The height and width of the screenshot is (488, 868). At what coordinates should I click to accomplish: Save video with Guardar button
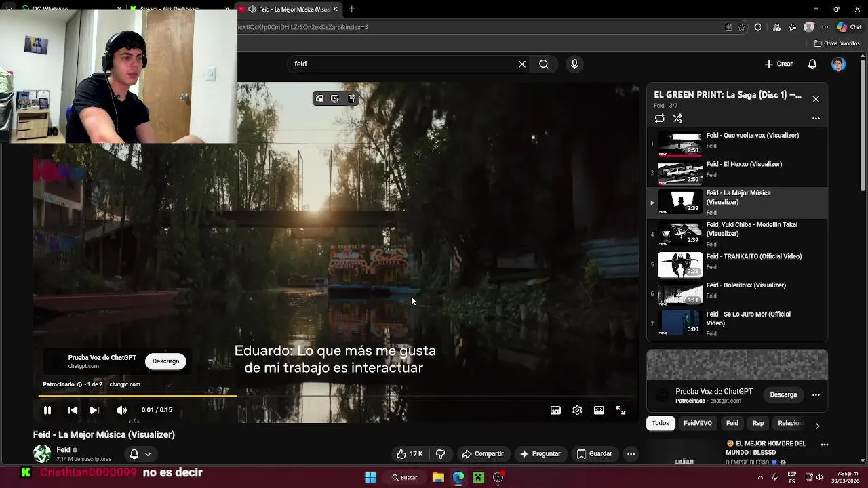[594, 454]
